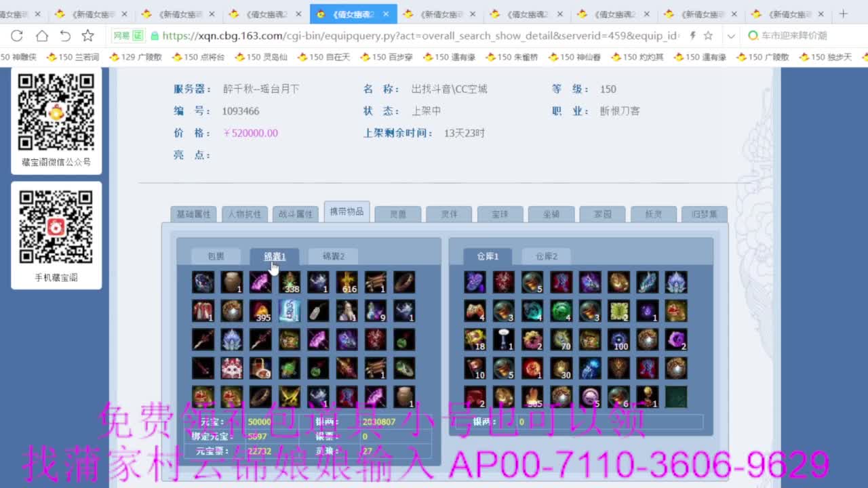The width and height of the screenshot is (868, 488).
Task: Open bookmark 150 独步天
Action: [825, 58]
